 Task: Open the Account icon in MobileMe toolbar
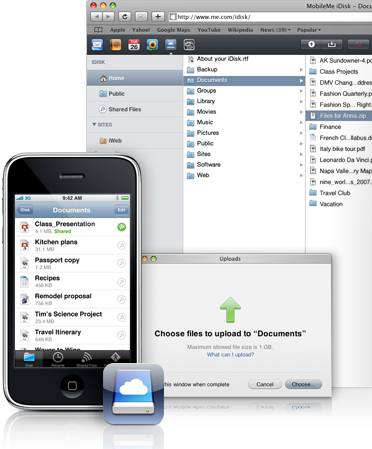[189, 44]
